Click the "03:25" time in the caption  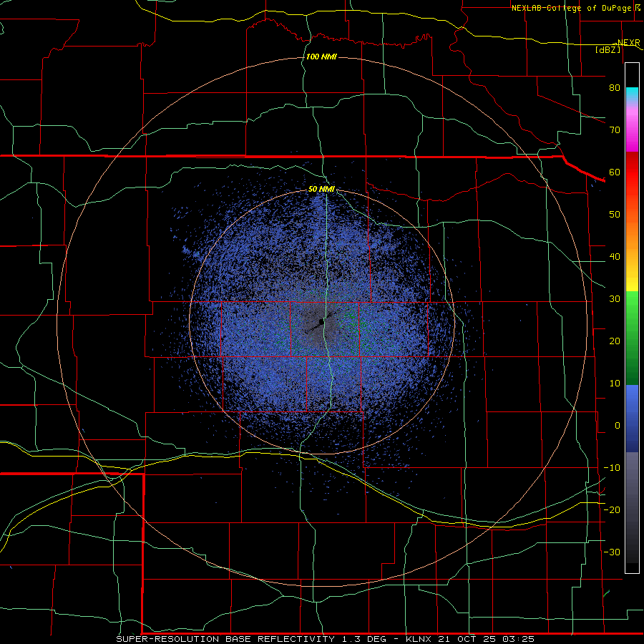click(x=519, y=639)
